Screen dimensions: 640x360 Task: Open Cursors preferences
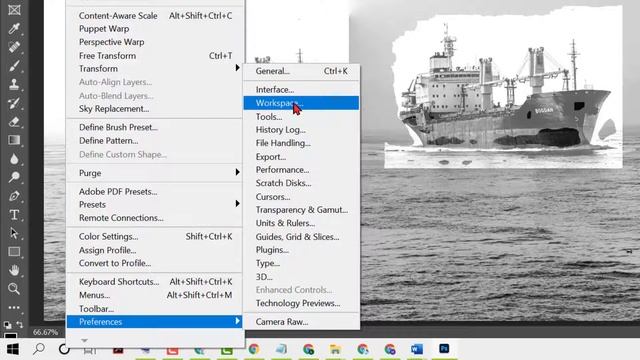click(x=301, y=197)
